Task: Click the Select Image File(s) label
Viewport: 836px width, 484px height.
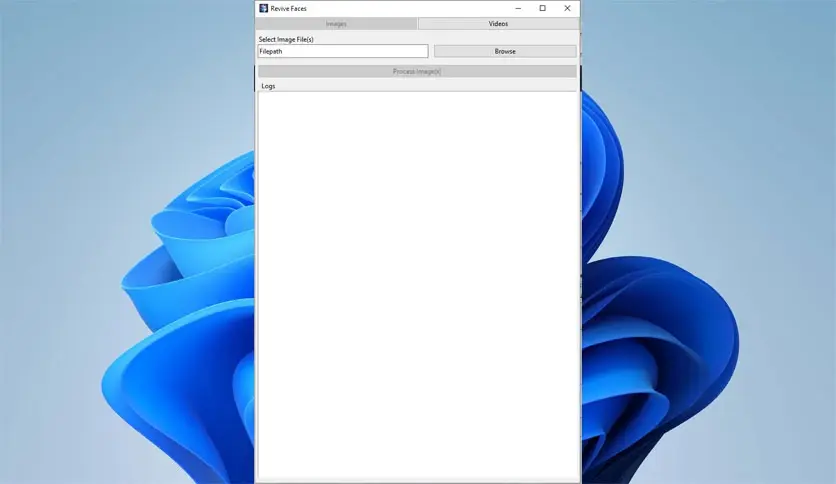Action: 286,39
